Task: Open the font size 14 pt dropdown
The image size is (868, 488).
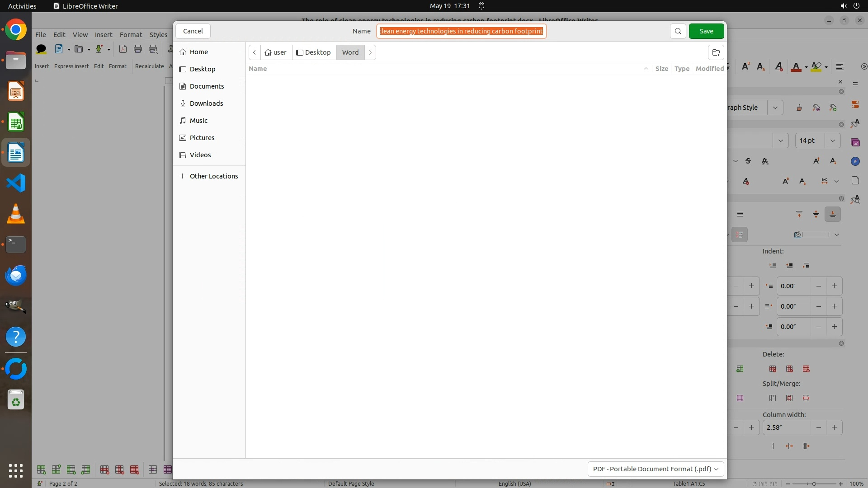Action: tap(832, 141)
